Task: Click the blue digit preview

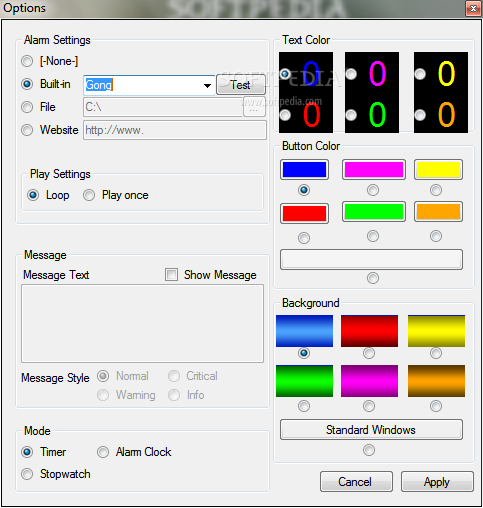Action: [x=311, y=73]
